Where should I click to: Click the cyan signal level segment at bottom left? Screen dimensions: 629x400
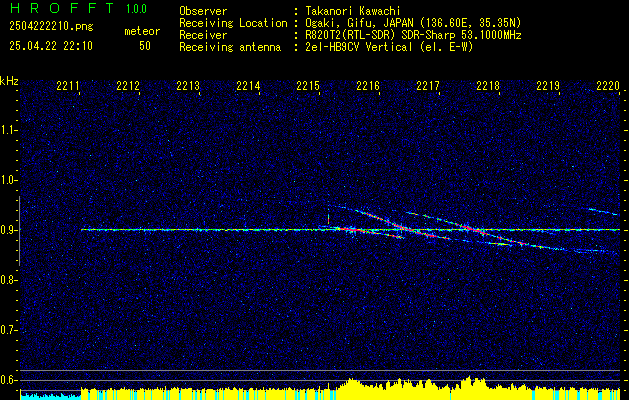pyautogui.click(x=51, y=396)
